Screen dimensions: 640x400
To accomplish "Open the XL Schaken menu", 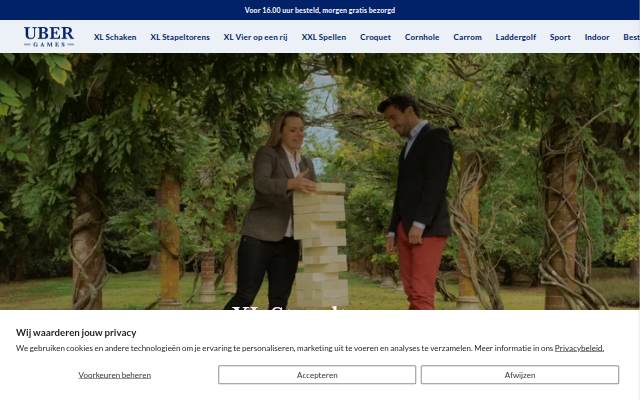I will click(x=115, y=37).
